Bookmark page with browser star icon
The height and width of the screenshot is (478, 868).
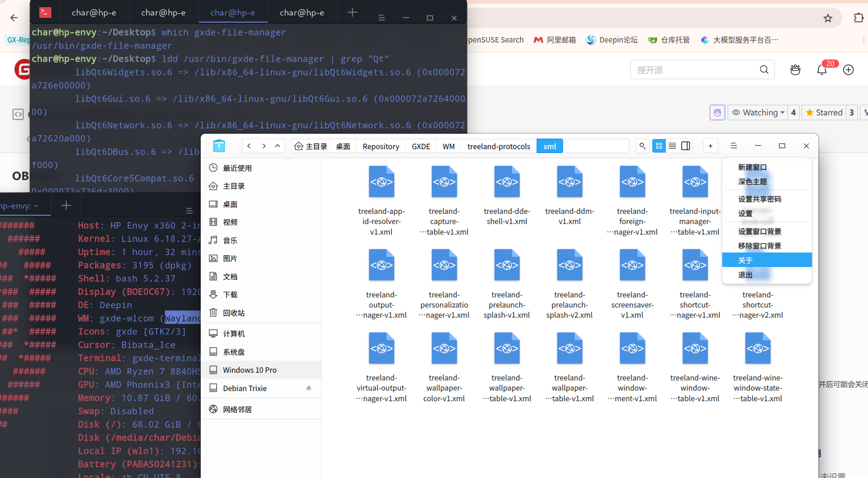(828, 18)
